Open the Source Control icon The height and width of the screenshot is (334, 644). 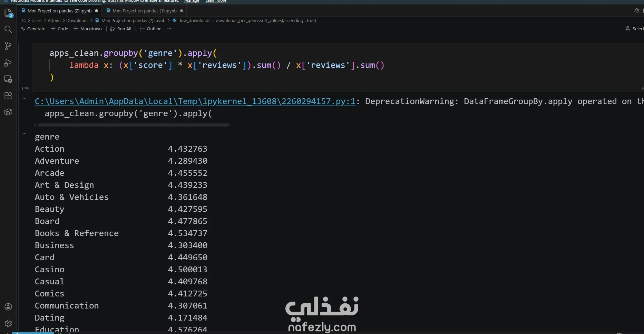pos(8,46)
